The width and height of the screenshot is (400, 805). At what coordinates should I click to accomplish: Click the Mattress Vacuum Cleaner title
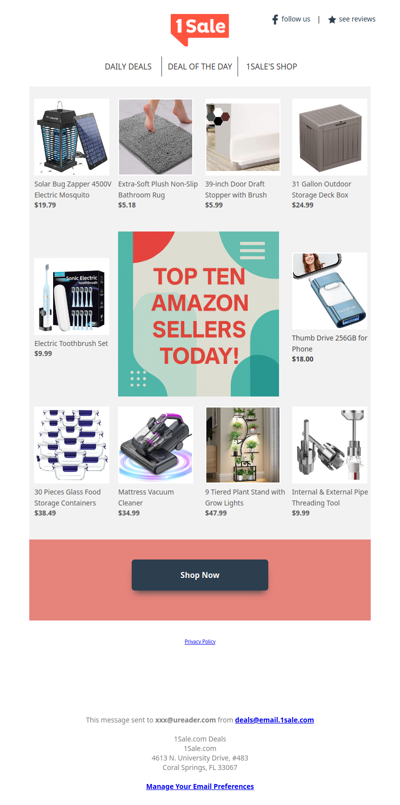[146, 497]
